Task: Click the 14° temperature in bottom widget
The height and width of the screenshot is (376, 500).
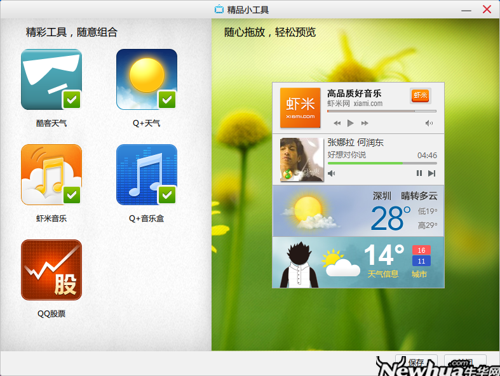Action: [384, 255]
